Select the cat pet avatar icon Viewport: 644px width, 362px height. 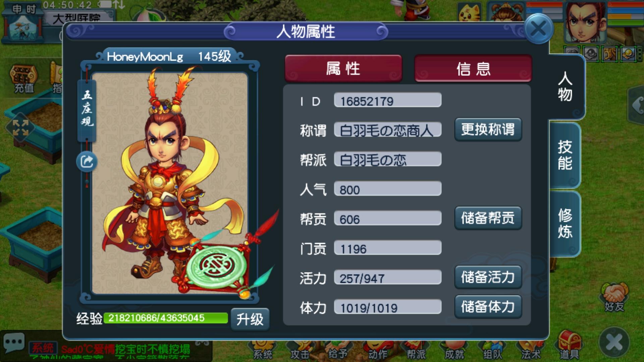click(x=469, y=13)
